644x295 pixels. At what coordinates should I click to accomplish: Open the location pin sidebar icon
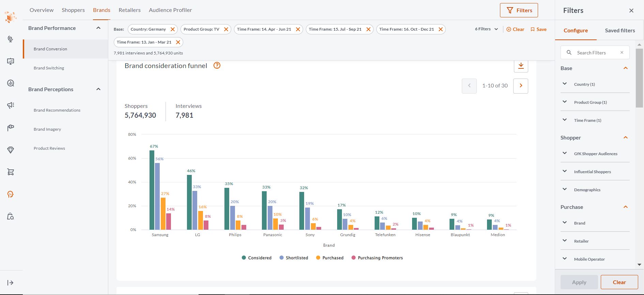tap(11, 39)
